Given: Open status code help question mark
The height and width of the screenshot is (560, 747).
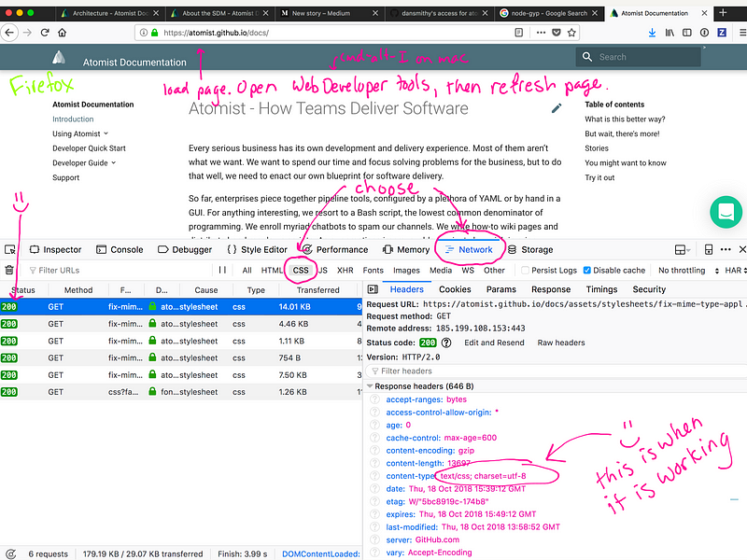Looking at the screenshot, I should (x=446, y=343).
